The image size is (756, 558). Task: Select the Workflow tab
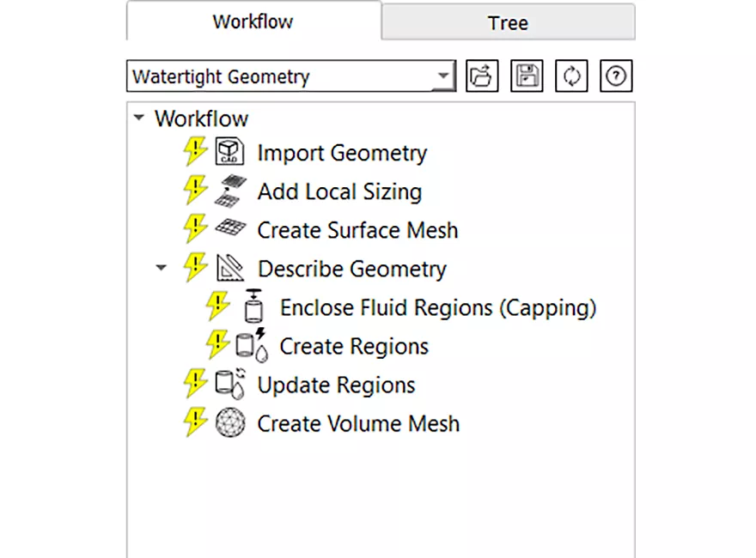point(253,21)
